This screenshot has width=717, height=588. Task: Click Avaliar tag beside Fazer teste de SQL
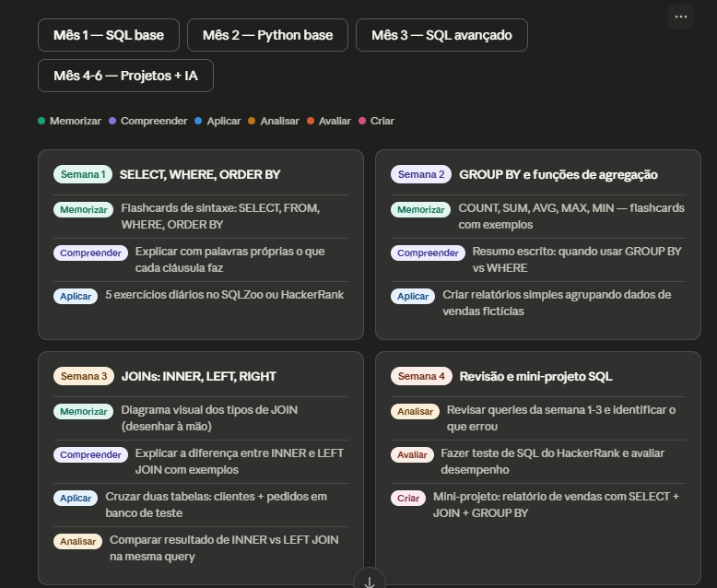coord(412,455)
